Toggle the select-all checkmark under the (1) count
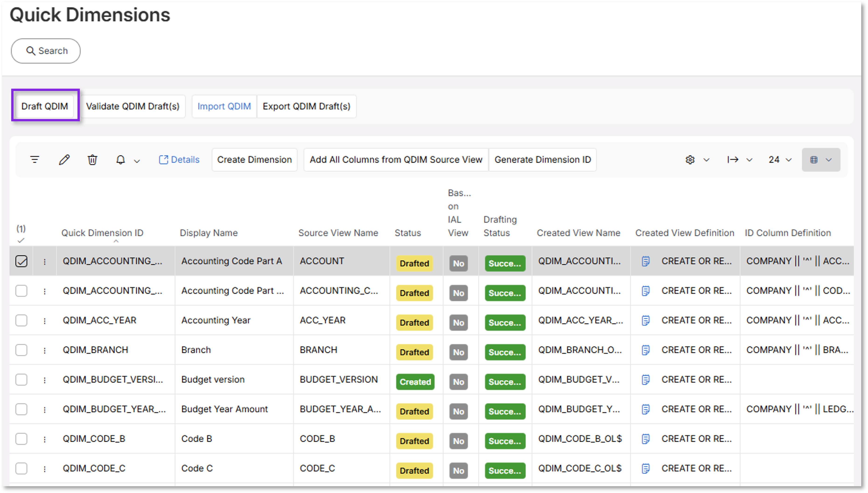868x493 pixels. tap(21, 240)
